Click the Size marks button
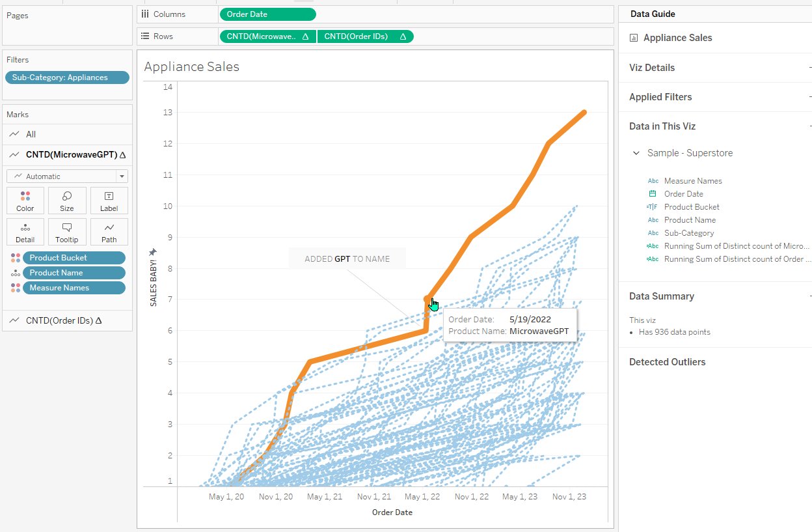 [x=67, y=201]
